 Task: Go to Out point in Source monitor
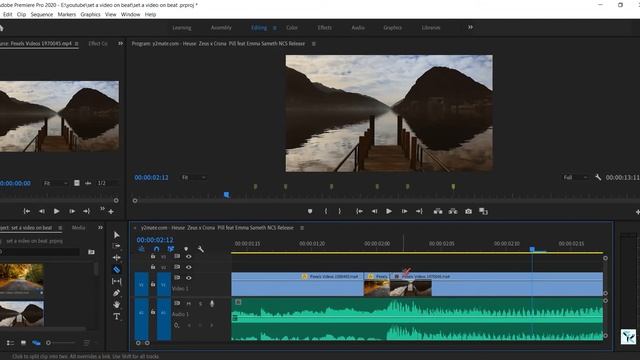pyautogui.click(x=87, y=211)
